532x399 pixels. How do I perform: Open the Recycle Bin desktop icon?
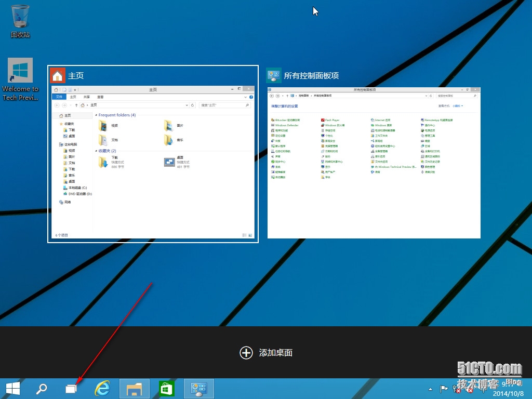tap(20, 21)
